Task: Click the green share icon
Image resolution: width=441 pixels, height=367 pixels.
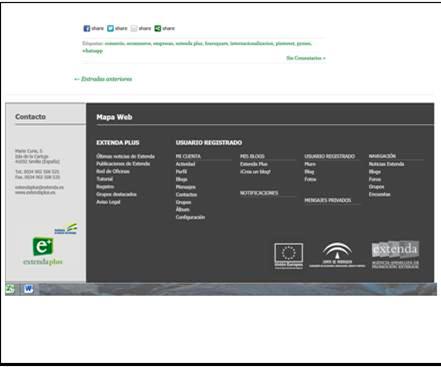Action: [x=158, y=29]
